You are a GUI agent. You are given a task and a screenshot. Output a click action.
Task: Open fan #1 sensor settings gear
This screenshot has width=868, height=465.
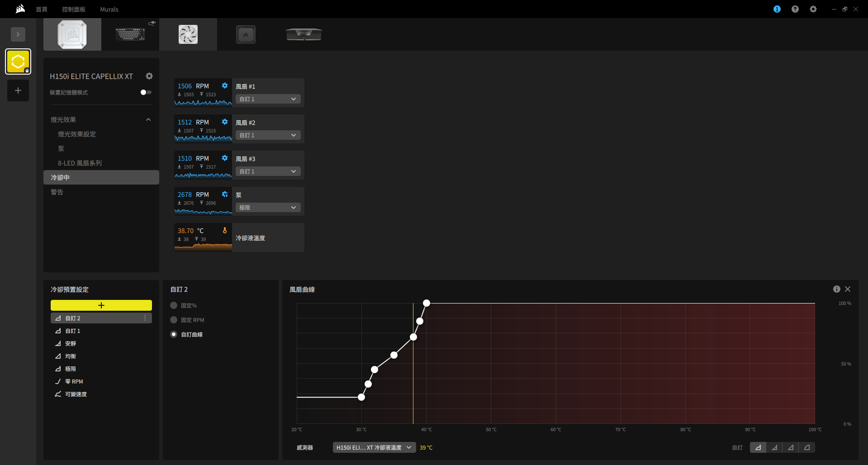pyautogui.click(x=225, y=85)
